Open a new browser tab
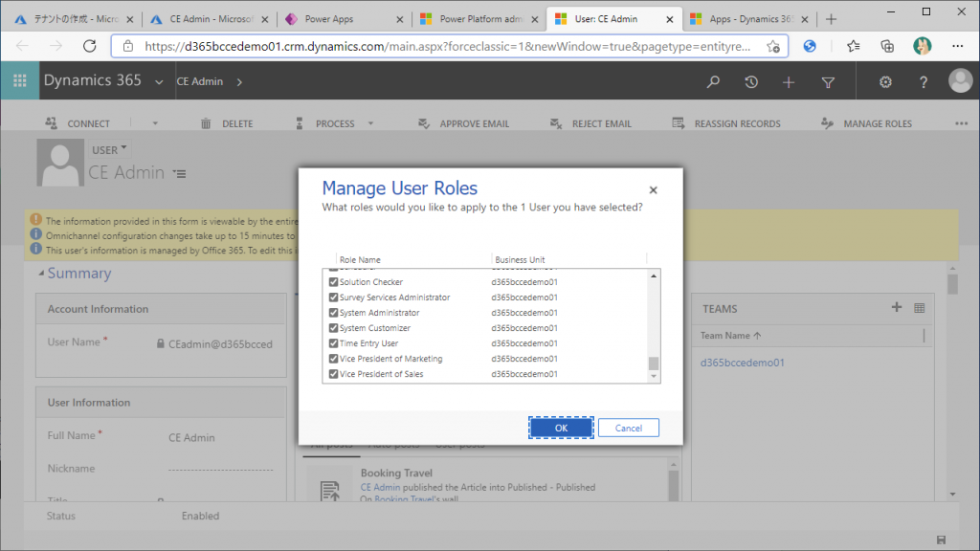 pyautogui.click(x=831, y=19)
